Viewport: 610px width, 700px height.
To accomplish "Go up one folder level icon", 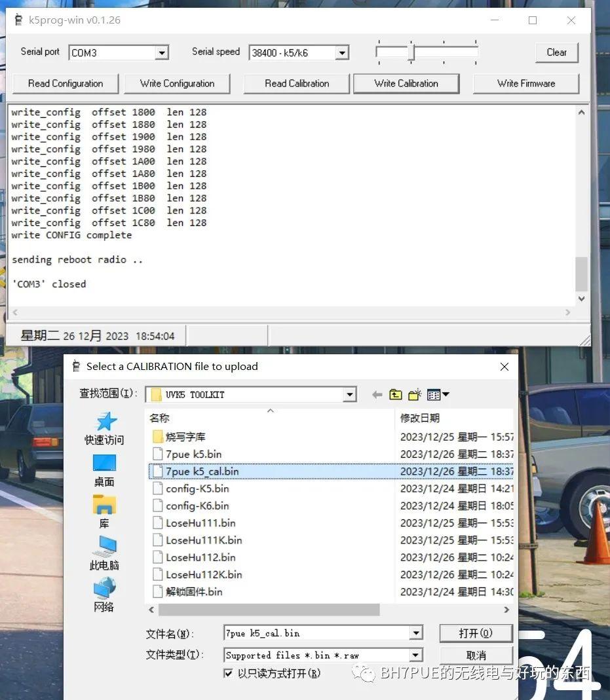I will (396, 394).
